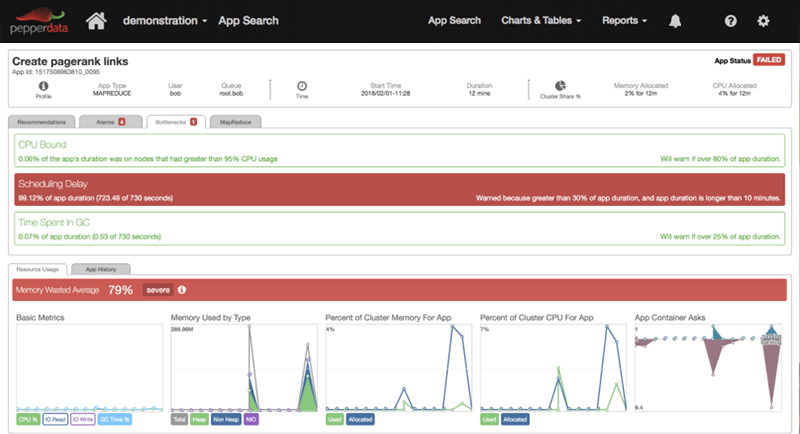Screen dimensions: 800x434
Task: Click Percent of Cluster CPU chart
Action: [554, 368]
